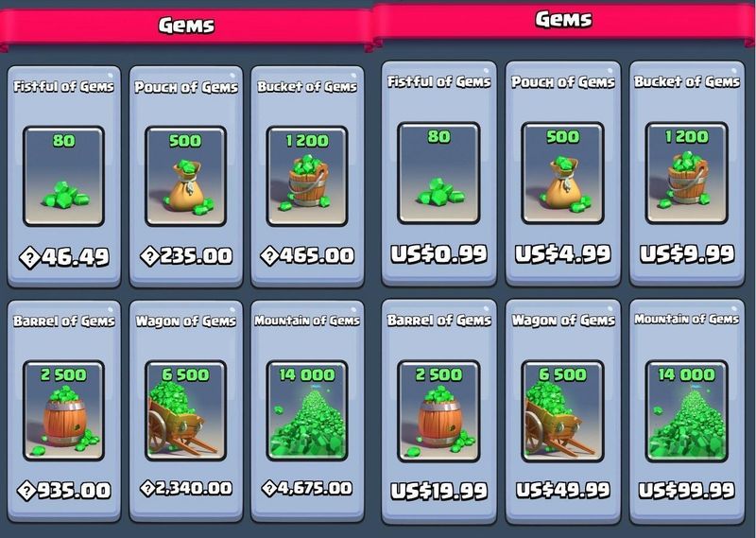Click the 46.49 price label
The image size is (756, 538).
click(64, 257)
